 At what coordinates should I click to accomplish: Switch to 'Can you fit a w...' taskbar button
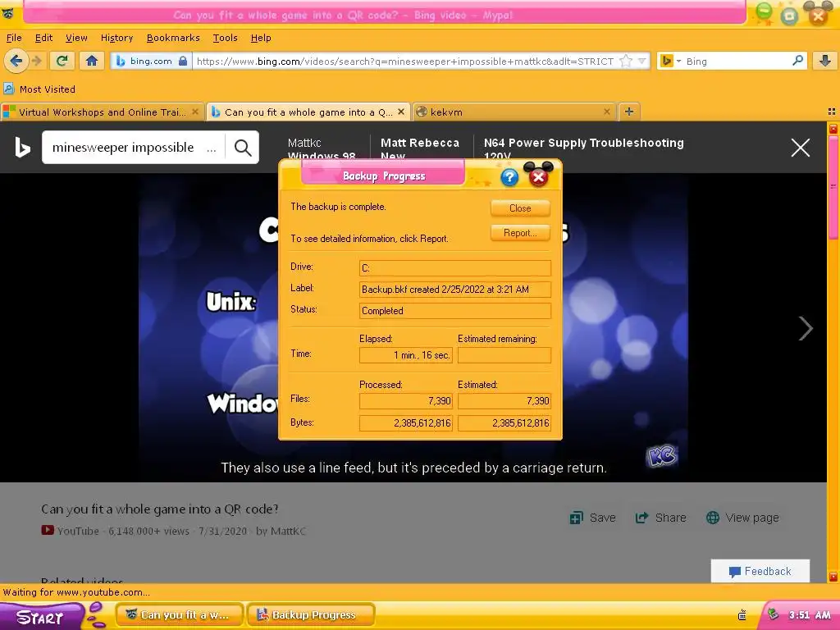180,615
